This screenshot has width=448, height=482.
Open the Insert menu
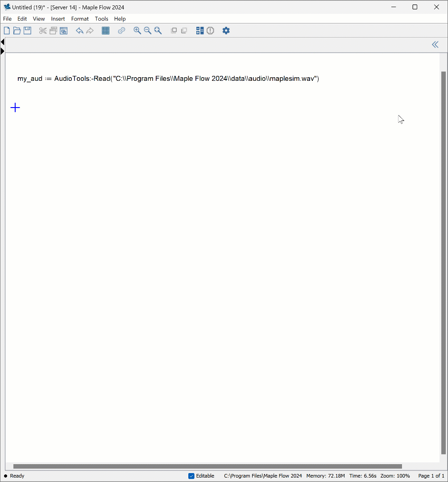coord(58,19)
